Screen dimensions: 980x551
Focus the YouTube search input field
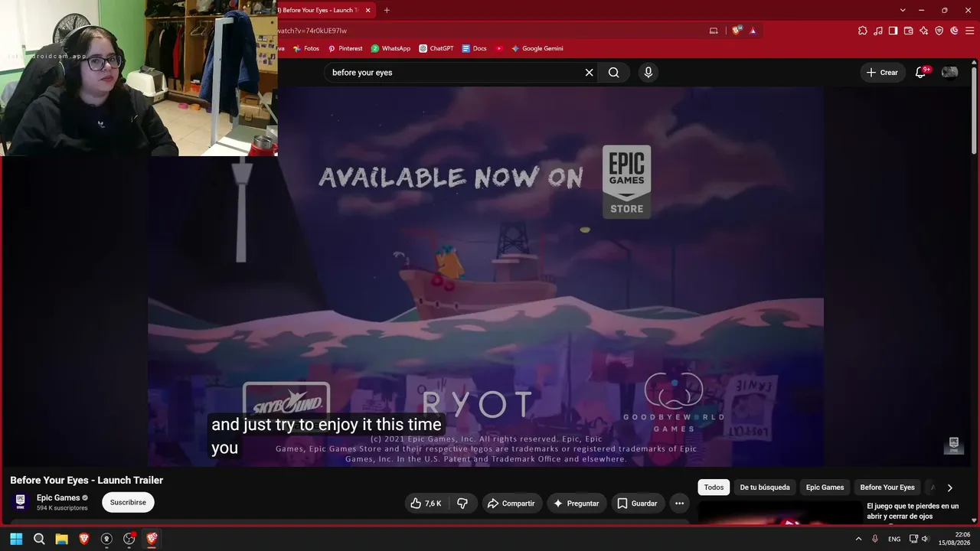pos(453,73)
